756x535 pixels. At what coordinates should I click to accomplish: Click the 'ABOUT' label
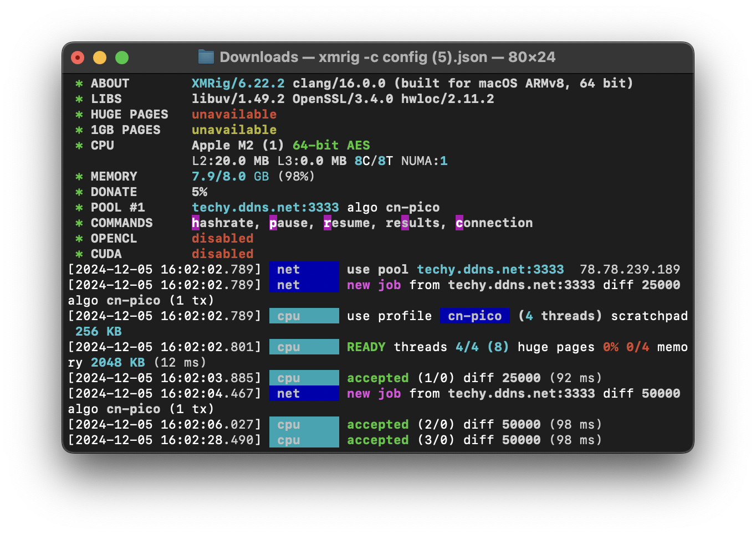(x=110, y=83)
